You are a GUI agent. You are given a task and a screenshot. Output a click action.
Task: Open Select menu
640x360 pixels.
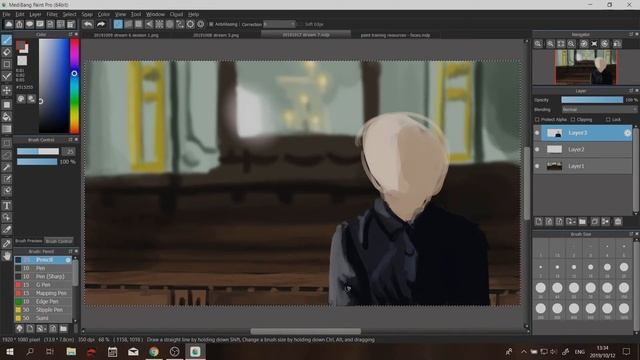coord(69,14)
